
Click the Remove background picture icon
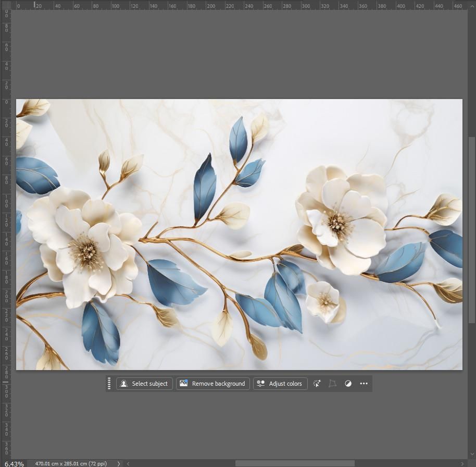[x=184, y=383]
